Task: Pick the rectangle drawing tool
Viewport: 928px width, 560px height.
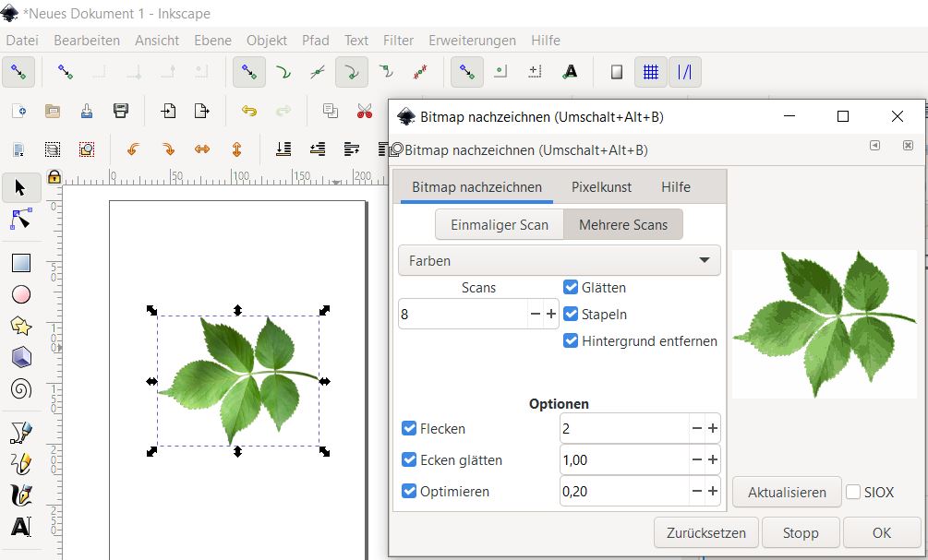Action: 20,264
